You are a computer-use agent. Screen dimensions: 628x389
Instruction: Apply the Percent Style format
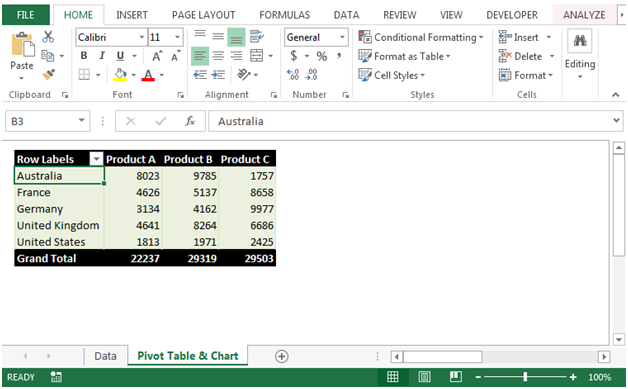322,56
